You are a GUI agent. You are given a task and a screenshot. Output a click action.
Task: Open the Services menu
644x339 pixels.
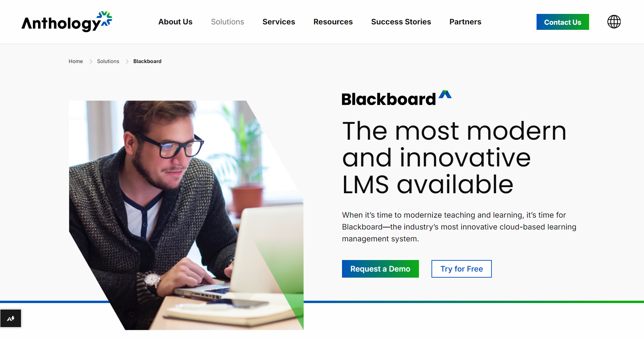(x=279, y=22)
